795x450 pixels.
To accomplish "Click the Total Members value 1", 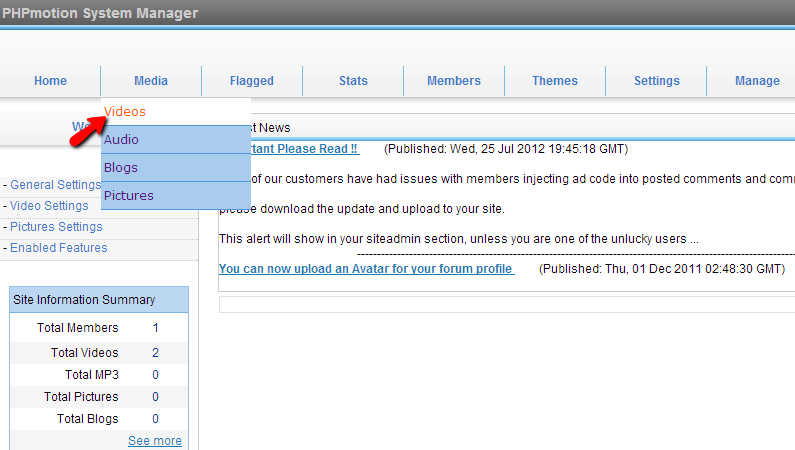I will [156, 328].
